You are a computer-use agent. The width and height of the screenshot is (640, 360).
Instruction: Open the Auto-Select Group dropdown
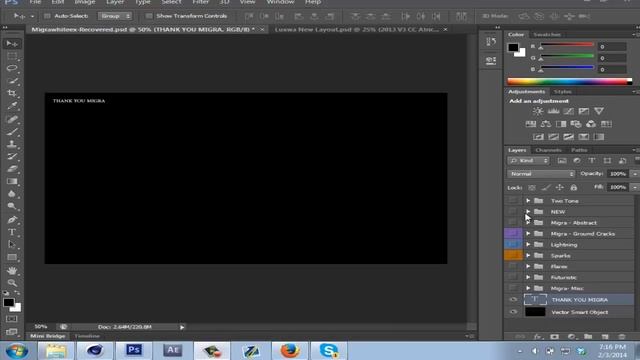pos(115,16)
